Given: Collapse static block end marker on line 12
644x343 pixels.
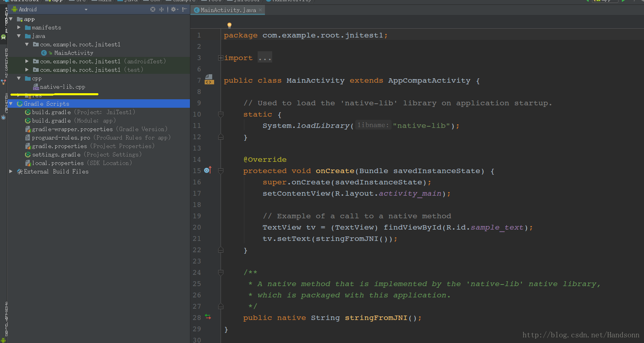Looking at the screenshot, I should pos(221,137).
